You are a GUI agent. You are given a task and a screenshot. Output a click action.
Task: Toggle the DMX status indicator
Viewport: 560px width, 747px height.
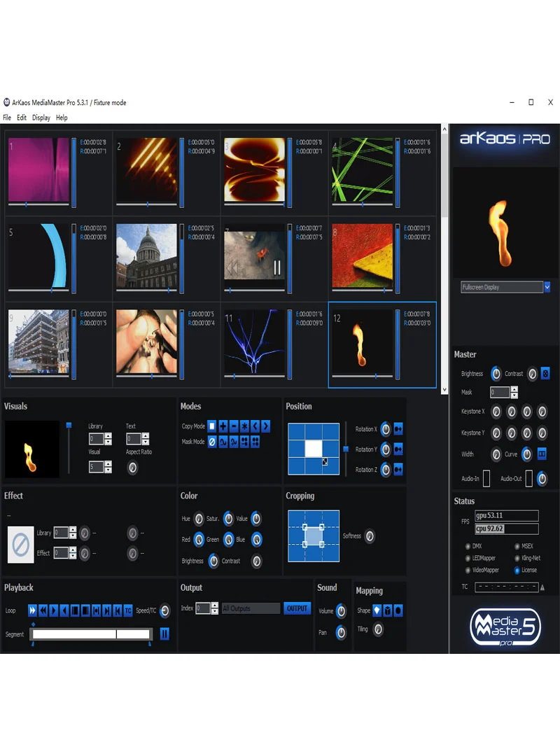tap(468, 546)
